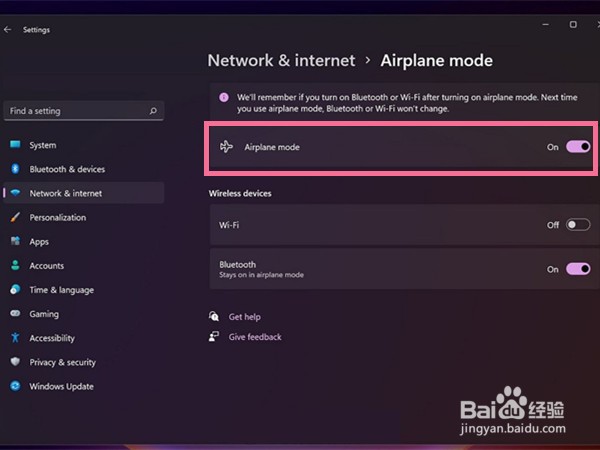Screen dimensions: 600x450
Task: Click the Find a setting search box
Action: tap(75, 111)
